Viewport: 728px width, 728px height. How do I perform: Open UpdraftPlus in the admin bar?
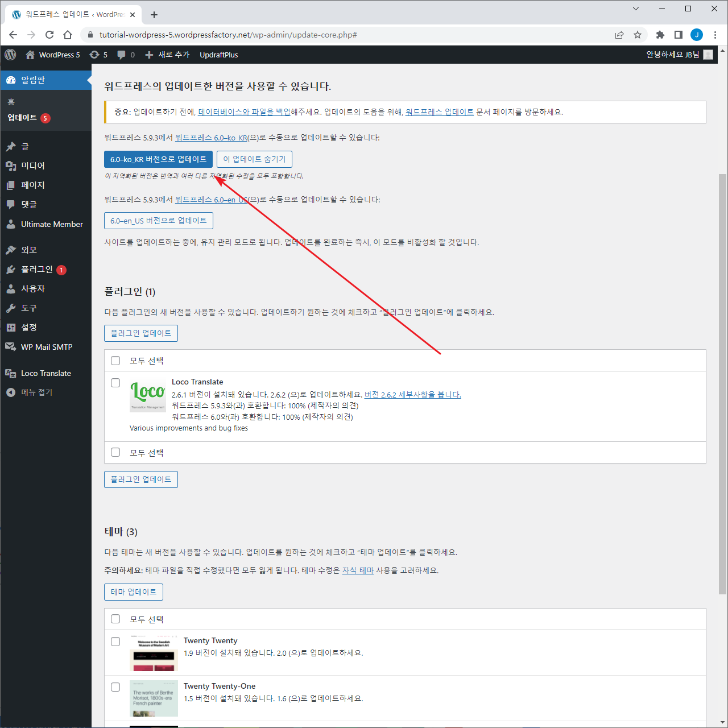coord(219,55)
